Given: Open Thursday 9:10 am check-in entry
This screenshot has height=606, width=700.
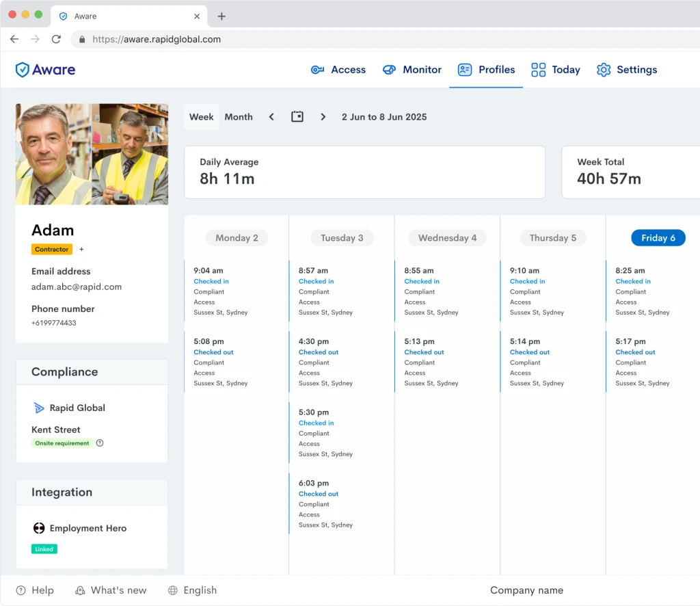Looking at the screenshot, I should click(552, 291).
